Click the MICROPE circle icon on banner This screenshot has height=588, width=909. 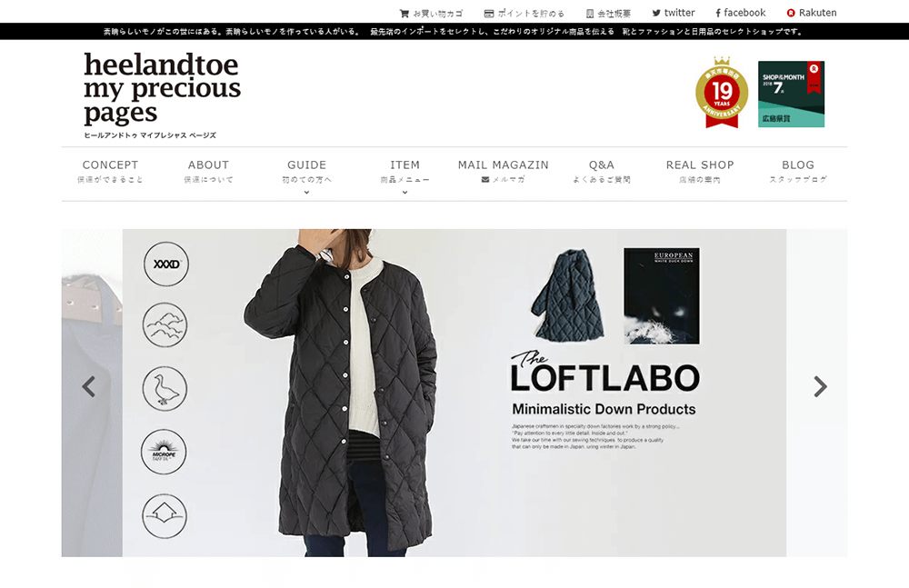[x=164, y=452]
